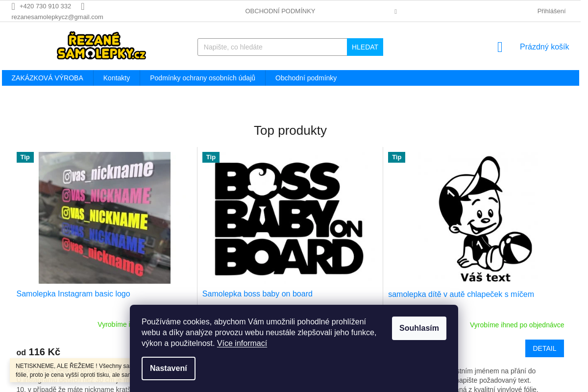Open Kontakty menu item

point(117,78)
